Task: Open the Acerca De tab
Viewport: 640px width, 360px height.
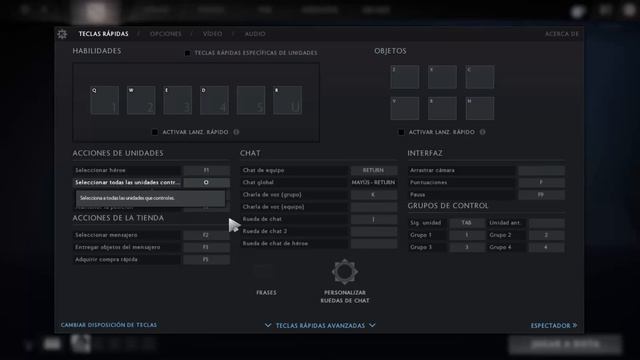Action: click(x=562, y=34)
